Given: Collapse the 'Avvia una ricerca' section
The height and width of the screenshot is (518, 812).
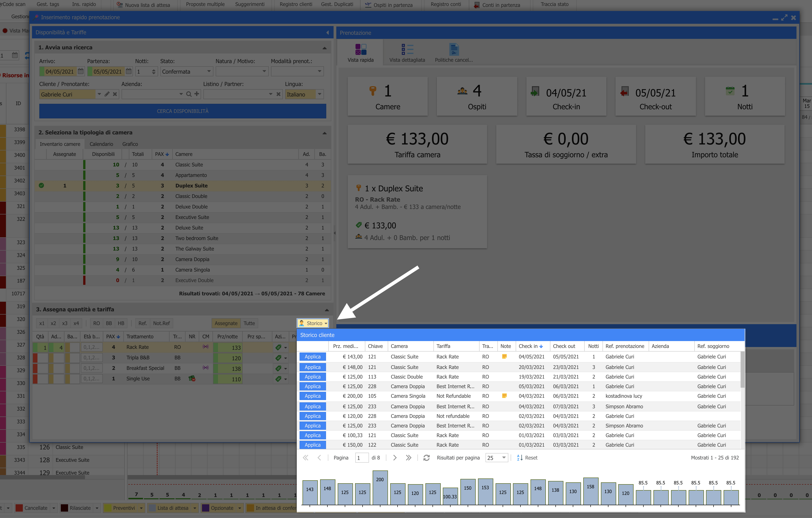Looking at the screenshot, I should 324,48.
